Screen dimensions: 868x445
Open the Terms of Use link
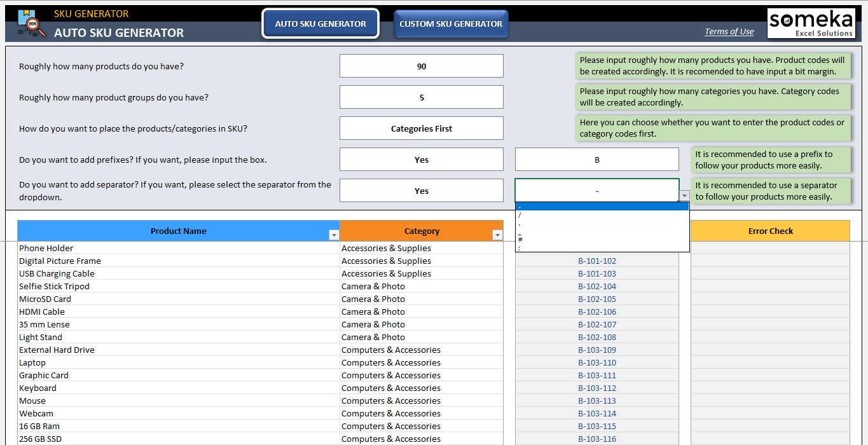(729, 32)
